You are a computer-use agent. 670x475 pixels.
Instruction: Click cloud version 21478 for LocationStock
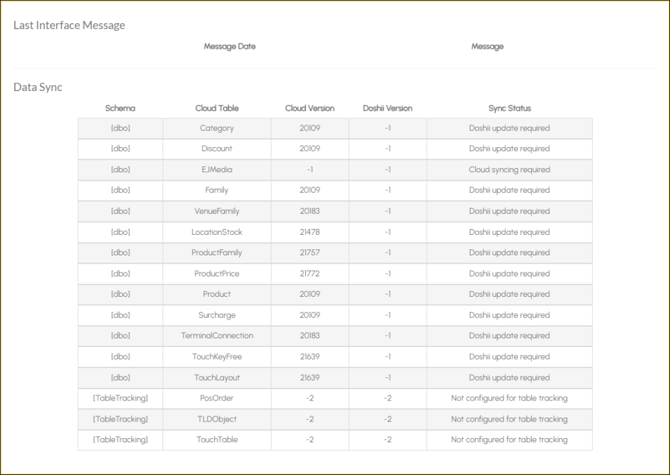[310, 232]
